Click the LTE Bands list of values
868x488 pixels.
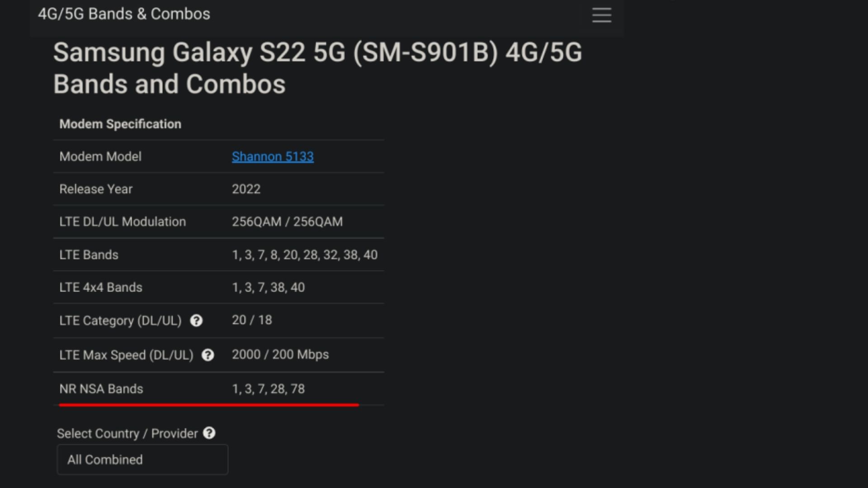click(x=304, y=255)
